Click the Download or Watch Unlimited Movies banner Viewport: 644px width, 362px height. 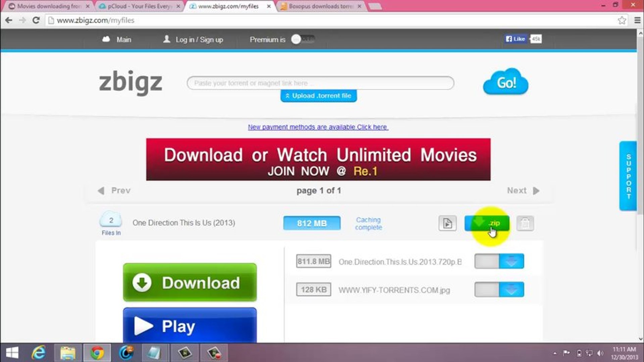tap(318, 160)
